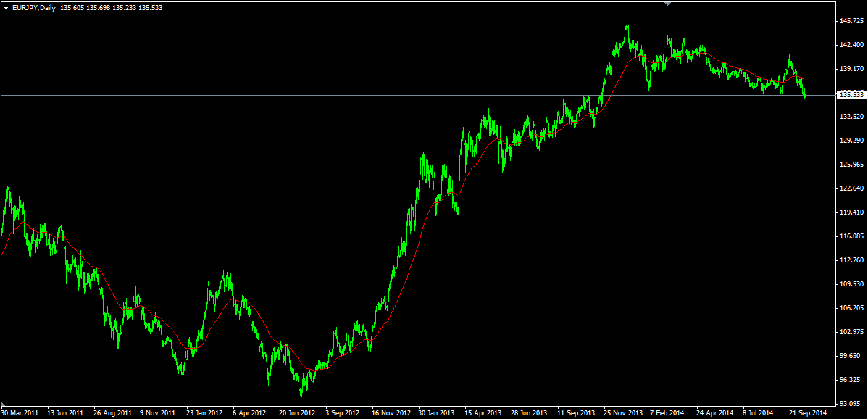Click the 11 Sep 2013 date label
Viewport: 868px width, 419px height.
click(575, 413)
